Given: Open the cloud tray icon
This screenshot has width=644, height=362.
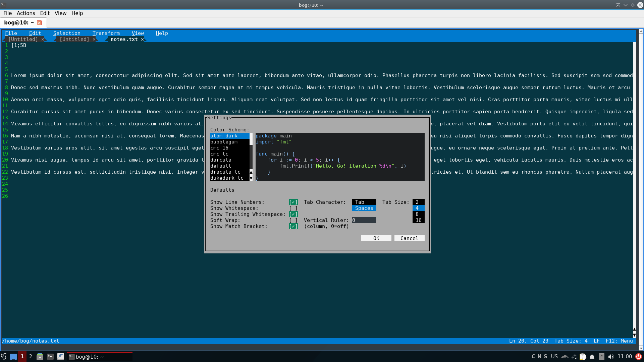Looking at the screenshot, I should [565, 357].
